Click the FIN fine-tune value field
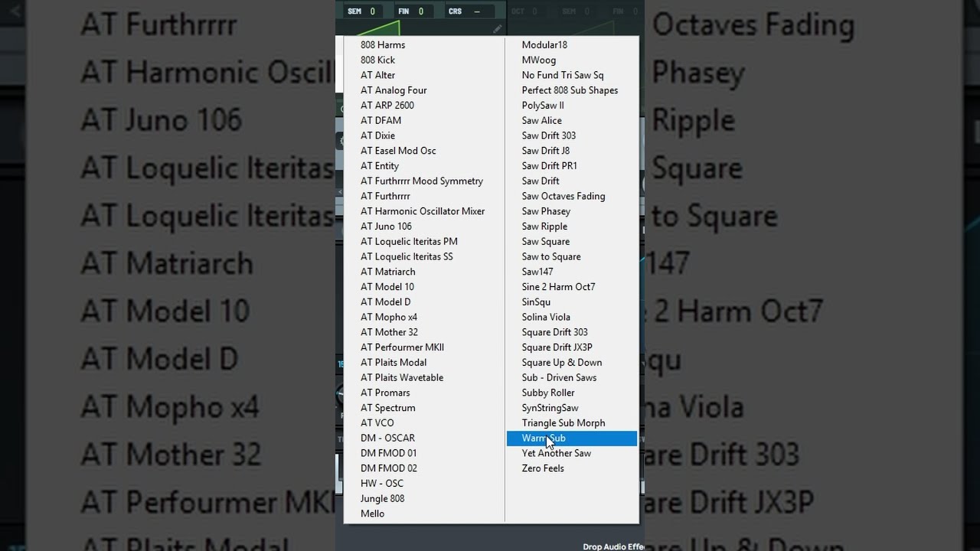 click(420, 11)
